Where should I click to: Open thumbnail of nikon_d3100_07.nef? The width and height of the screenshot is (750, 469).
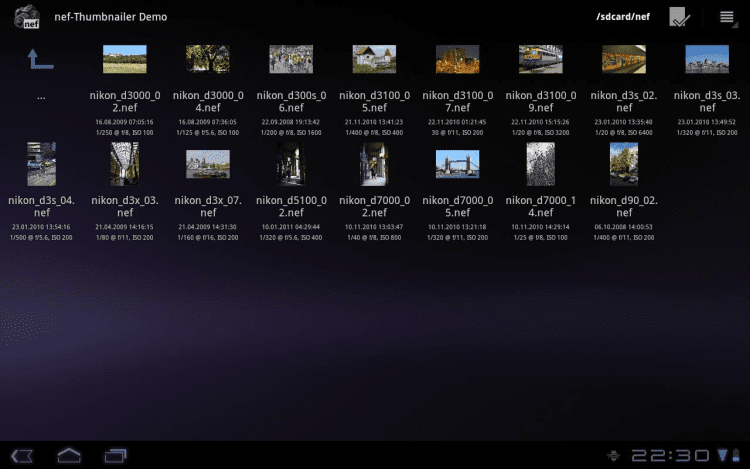point(458,59)
